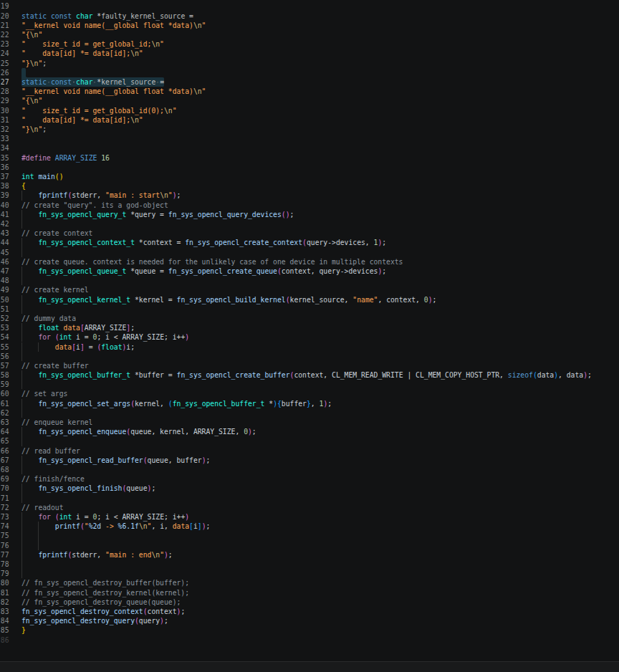The width and height of the screenshot is (619, 672).
Task: Click fn_sys_opencl_destroy_context call
Action: click(103, 612)
